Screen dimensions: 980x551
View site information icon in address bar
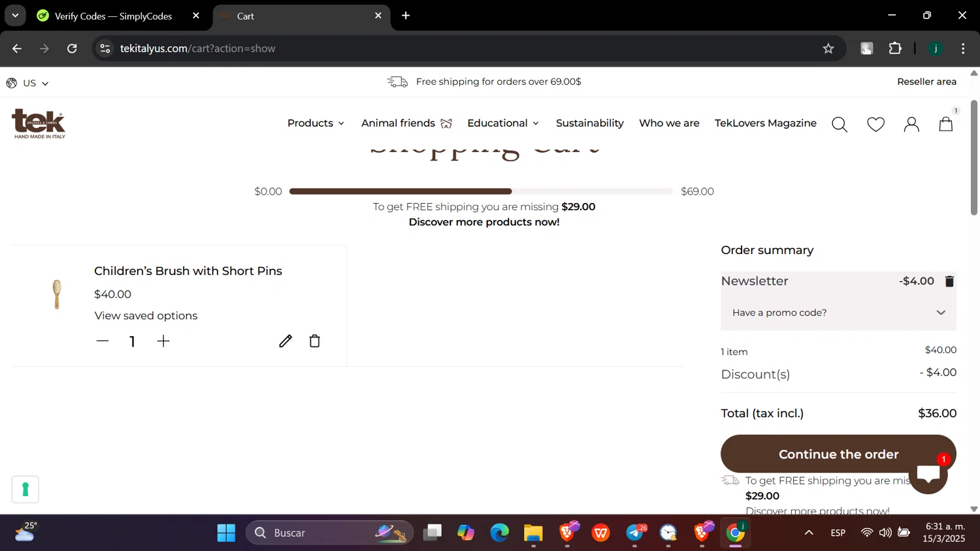[105, 48]
